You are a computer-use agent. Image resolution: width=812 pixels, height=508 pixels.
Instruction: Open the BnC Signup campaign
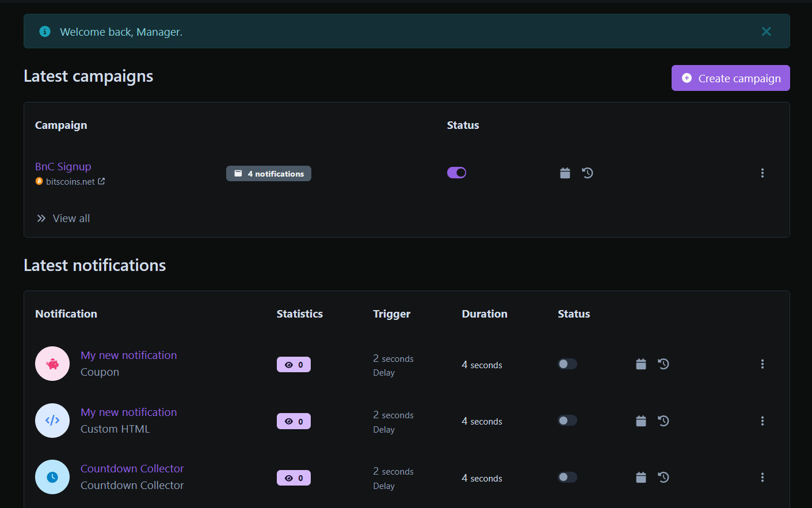click(x=63, y=166)
